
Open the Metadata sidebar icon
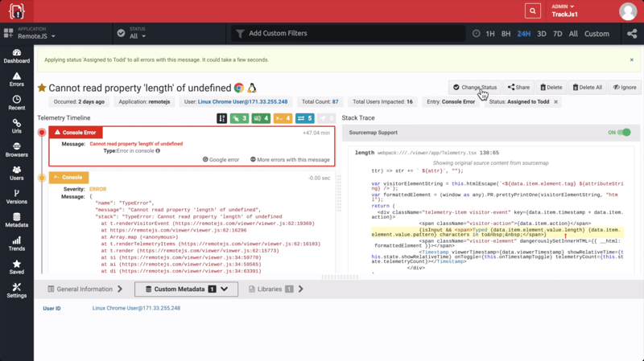tap(16, 220)
